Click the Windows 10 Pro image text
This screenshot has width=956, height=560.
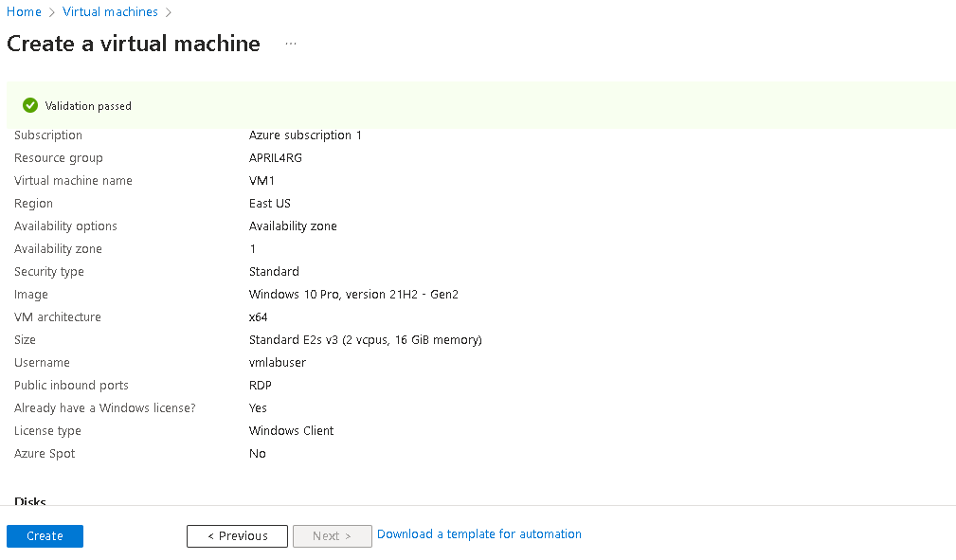[x=353, y=294]
